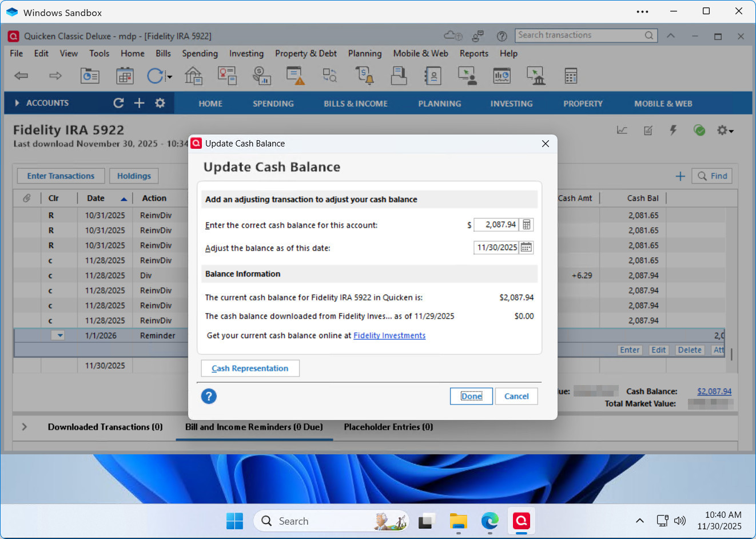Click the screen with bank toolbar icon
This screenshot has width=756, height=539.
coord(536,76)
